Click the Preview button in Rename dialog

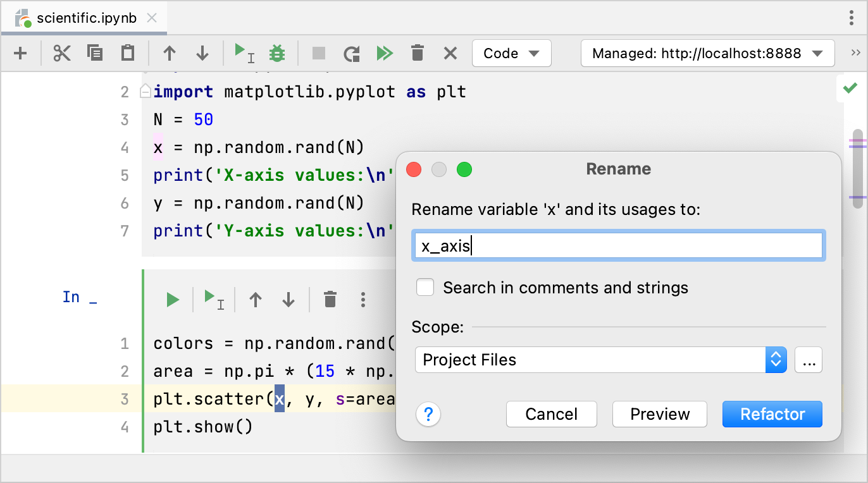tap(659, 414)
